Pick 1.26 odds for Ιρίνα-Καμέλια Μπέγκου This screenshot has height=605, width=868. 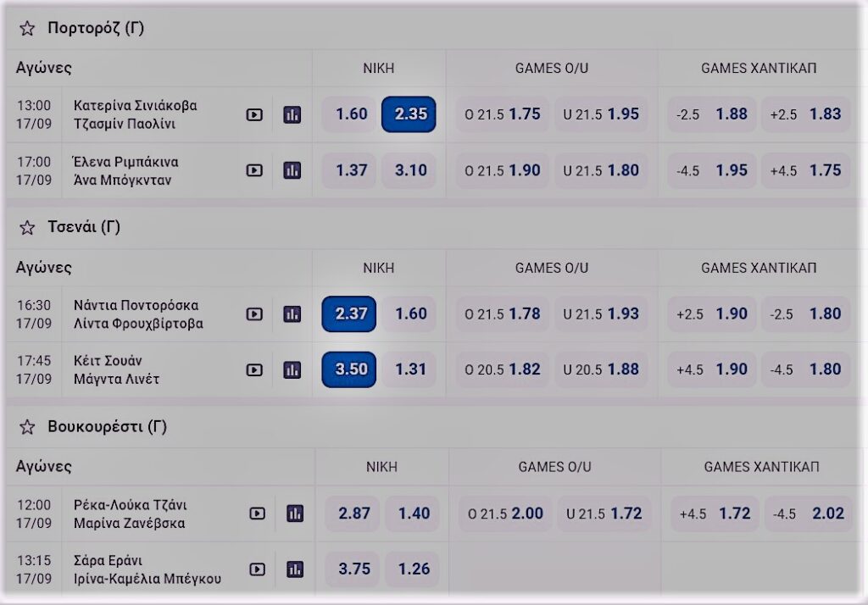pos(414,569)
